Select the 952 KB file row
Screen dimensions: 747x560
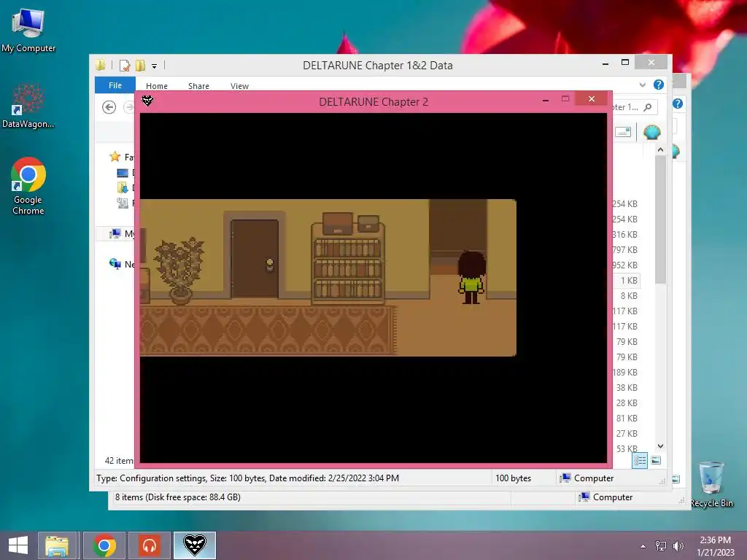[x=624, y=265]
